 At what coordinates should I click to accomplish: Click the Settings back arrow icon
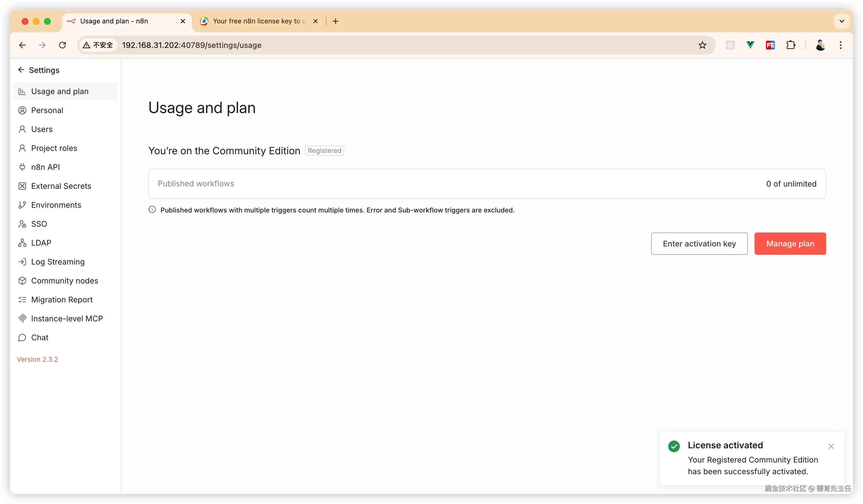(x=21, y=70)
